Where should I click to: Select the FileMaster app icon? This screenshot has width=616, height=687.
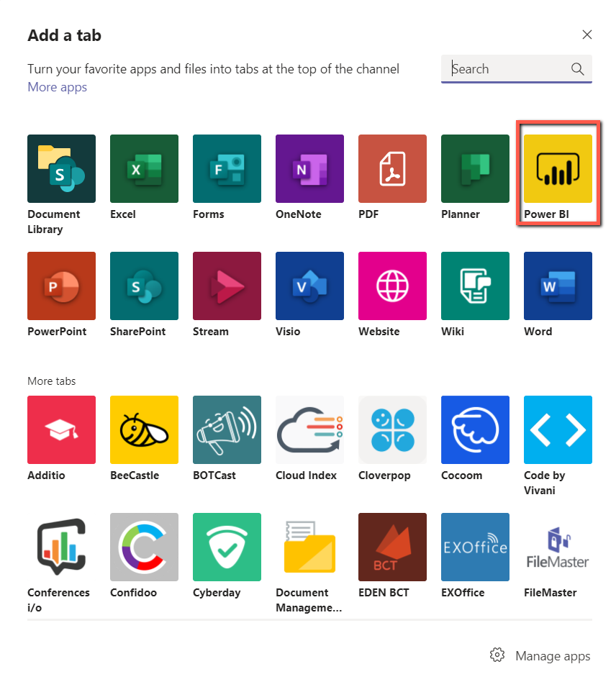(x=558, y=547)
